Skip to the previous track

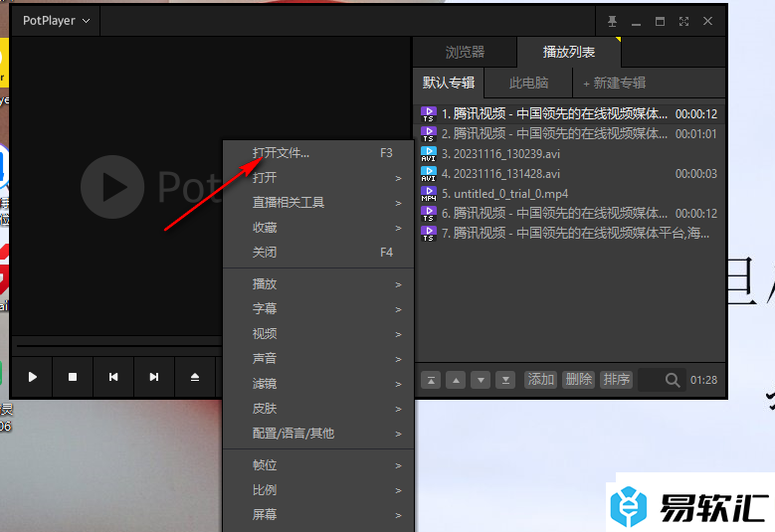(x=113, y=377)
